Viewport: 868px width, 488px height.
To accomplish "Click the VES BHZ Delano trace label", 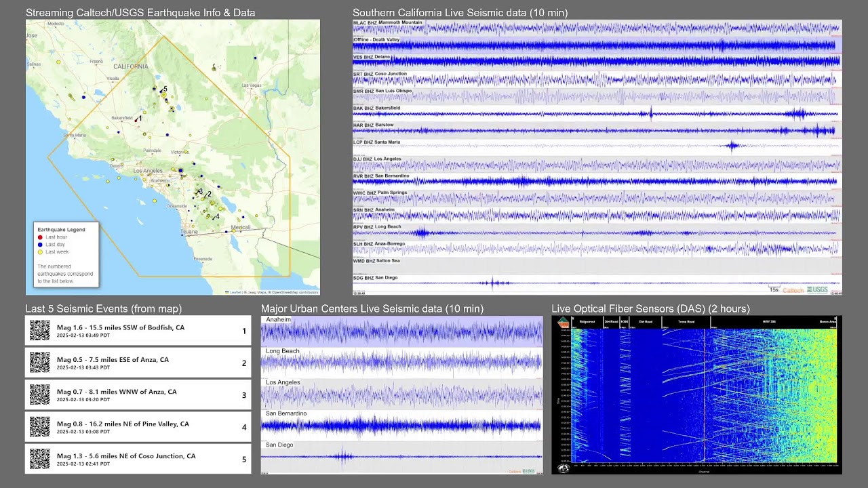I will [x=372, y=57].
